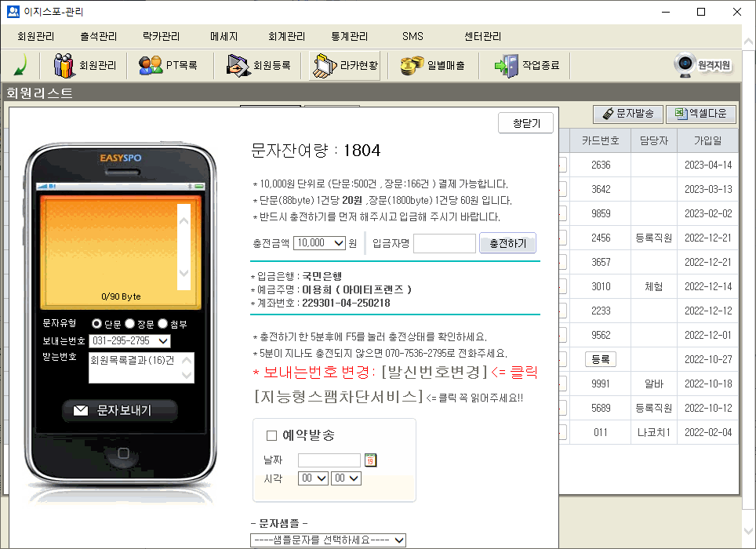Launch 원격지원 remote support

tap(705, 65)
